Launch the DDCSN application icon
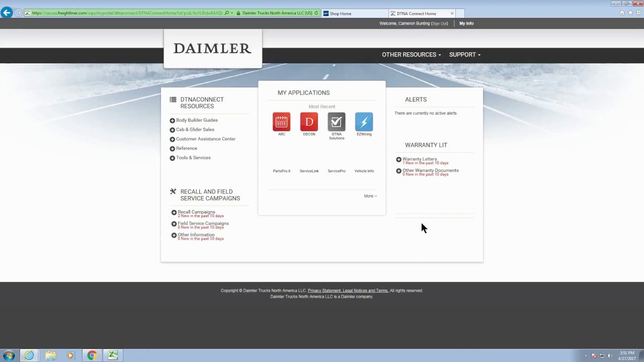 (309, 122)
